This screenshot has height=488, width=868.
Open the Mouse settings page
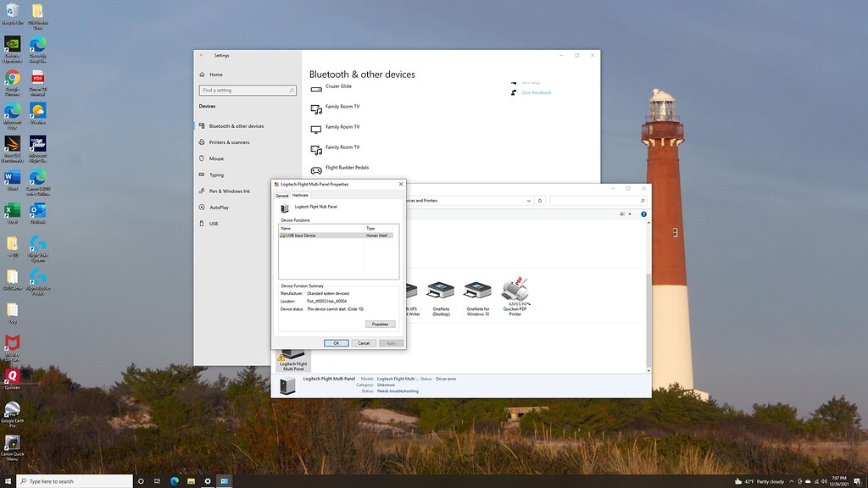click(x=216, y=158)
